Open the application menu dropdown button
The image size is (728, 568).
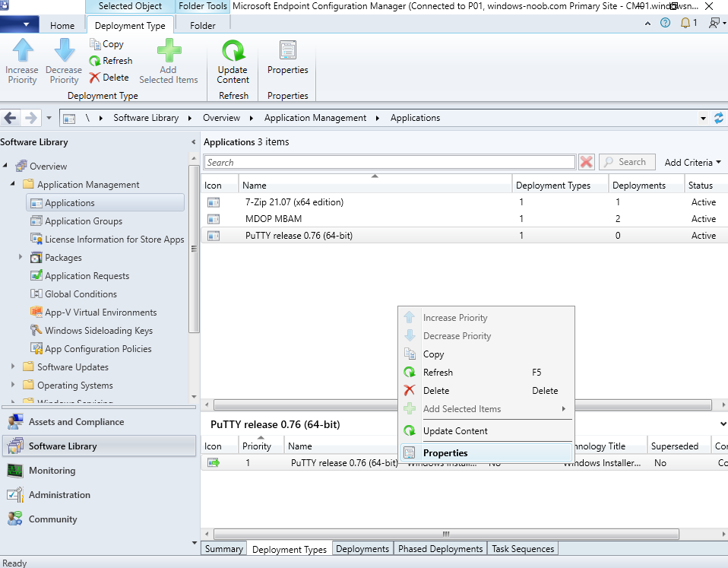(19, 24)
